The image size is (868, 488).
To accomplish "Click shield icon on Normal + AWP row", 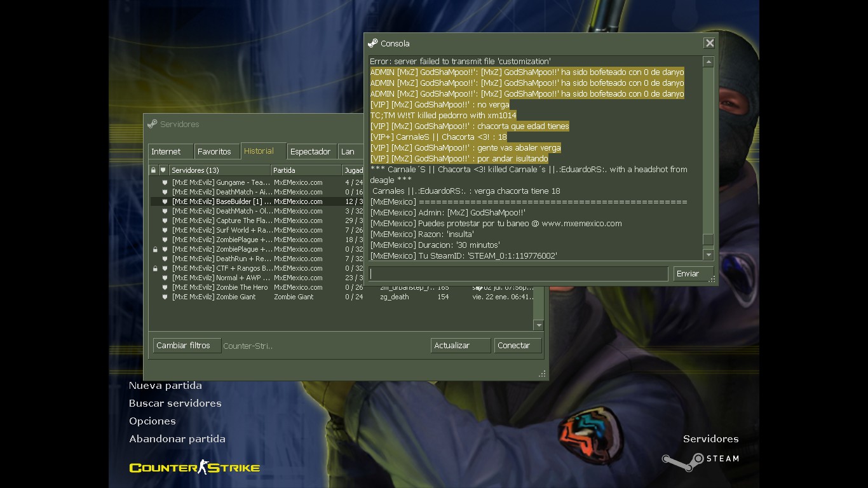I will point(165,278).
